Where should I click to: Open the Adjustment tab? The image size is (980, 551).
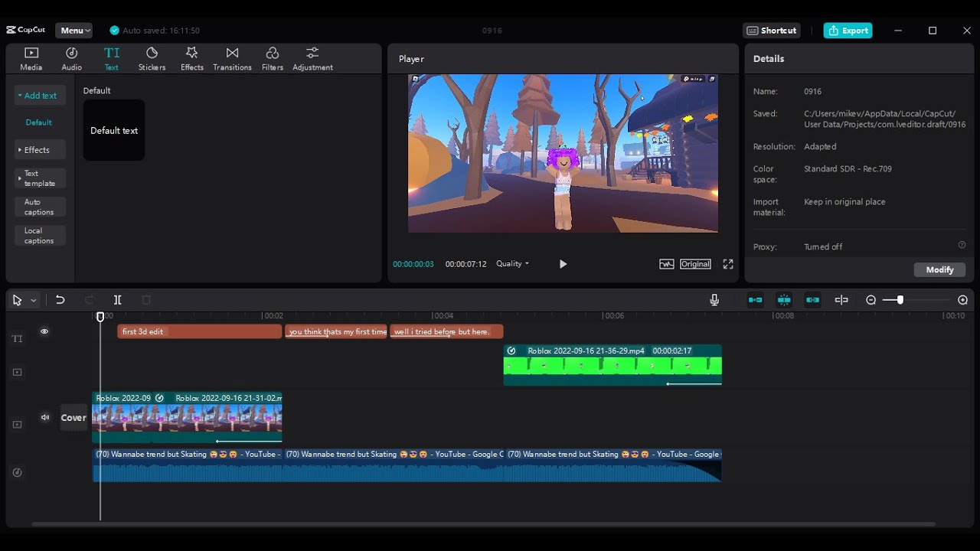[x=312, y=59]
